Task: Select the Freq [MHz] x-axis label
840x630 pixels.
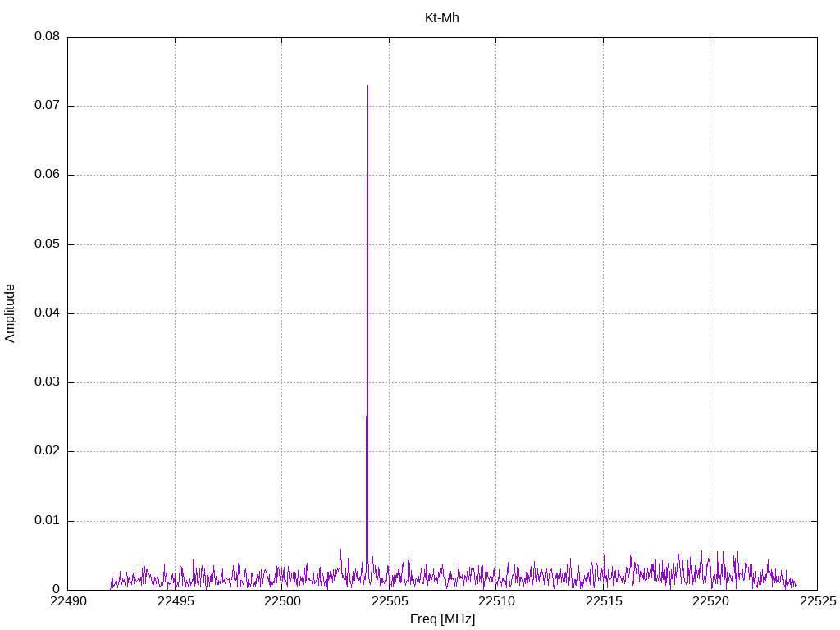Action: [x=442, y=619]
